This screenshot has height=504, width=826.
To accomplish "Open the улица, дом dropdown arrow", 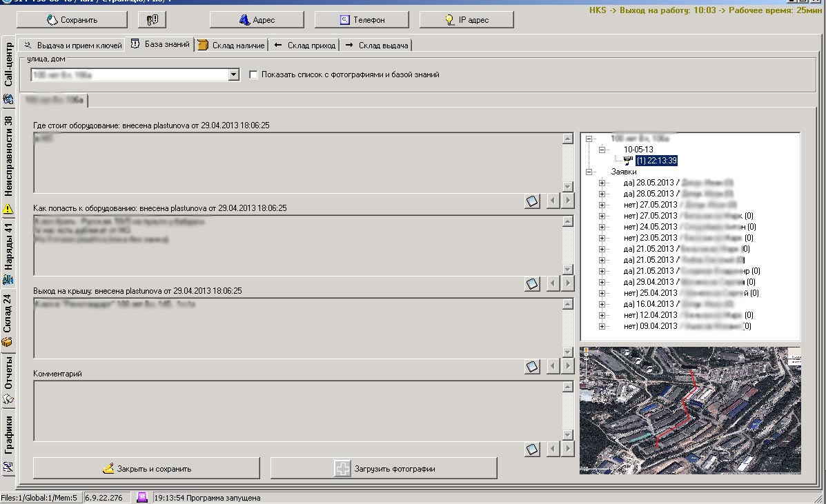I will (233, 75).
